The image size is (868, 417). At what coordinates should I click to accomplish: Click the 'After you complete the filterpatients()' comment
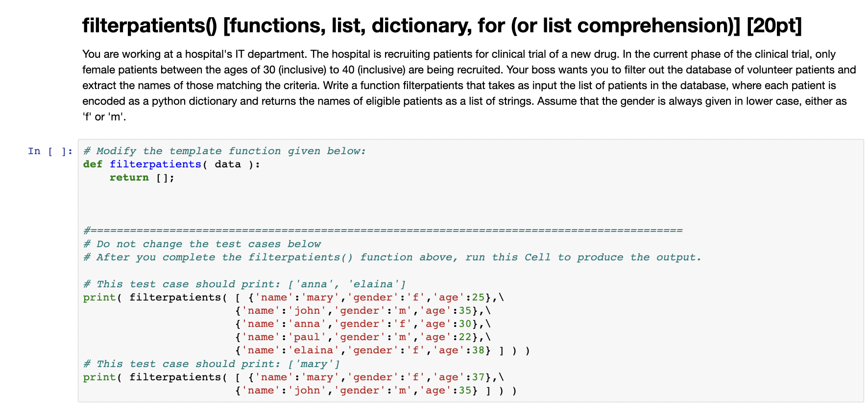coord(392,257)
